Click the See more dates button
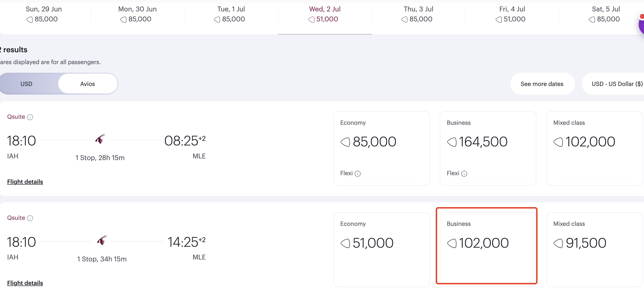Screen dimensions: 644x296 click(542, 84)
